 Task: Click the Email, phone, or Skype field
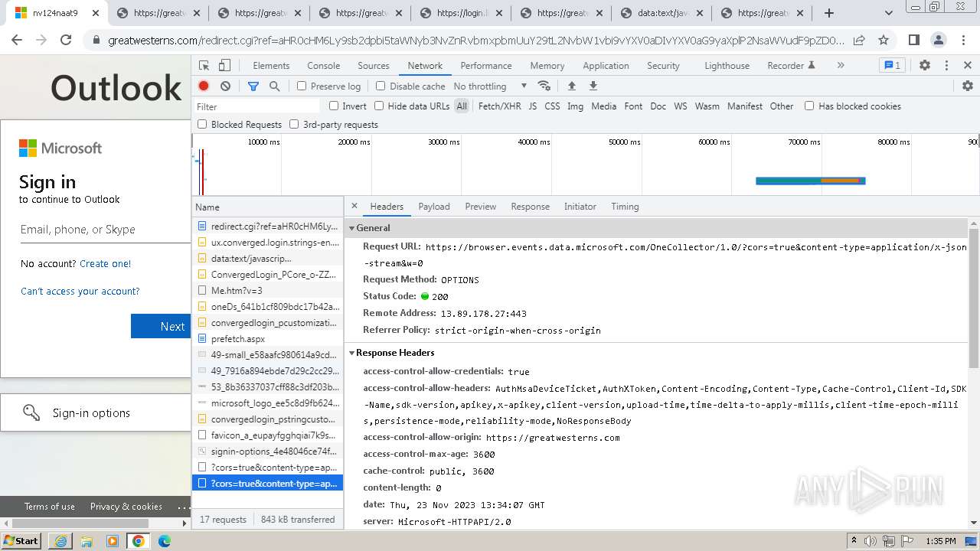(x=106, y=230)
